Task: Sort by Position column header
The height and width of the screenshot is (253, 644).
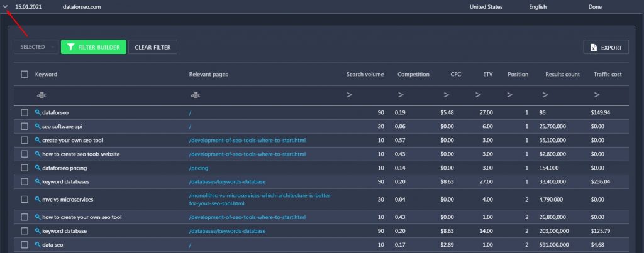Action: coord(518,74)
